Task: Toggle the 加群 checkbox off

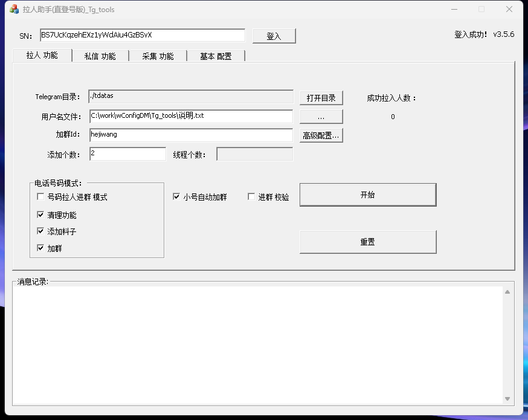Action: [x=40, y=248]
